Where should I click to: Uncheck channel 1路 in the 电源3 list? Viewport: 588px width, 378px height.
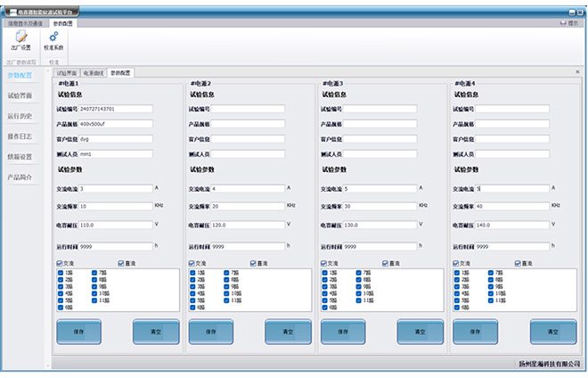tap(324, 273)
